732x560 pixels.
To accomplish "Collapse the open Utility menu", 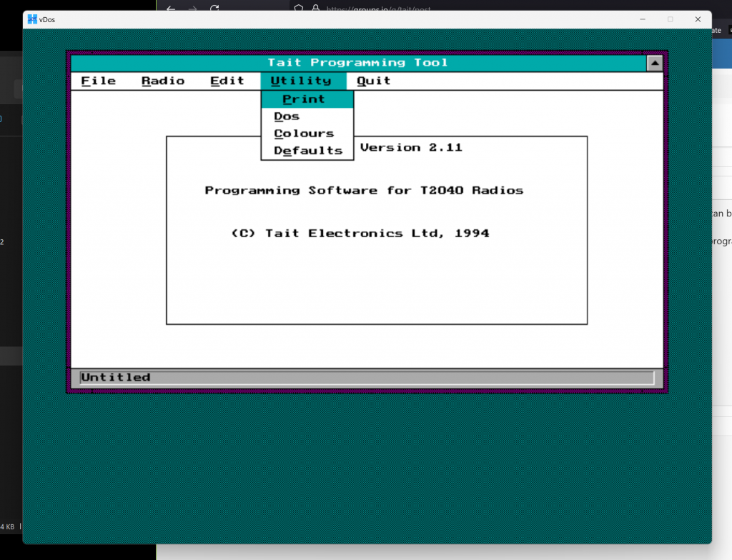I will 301,81.
